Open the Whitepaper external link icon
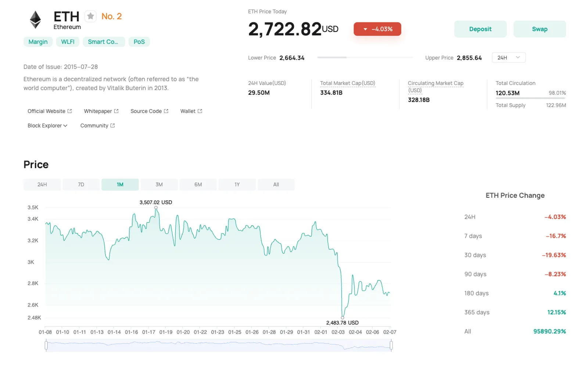The width and height of the screenshot is (588, 365). point(116,111)
